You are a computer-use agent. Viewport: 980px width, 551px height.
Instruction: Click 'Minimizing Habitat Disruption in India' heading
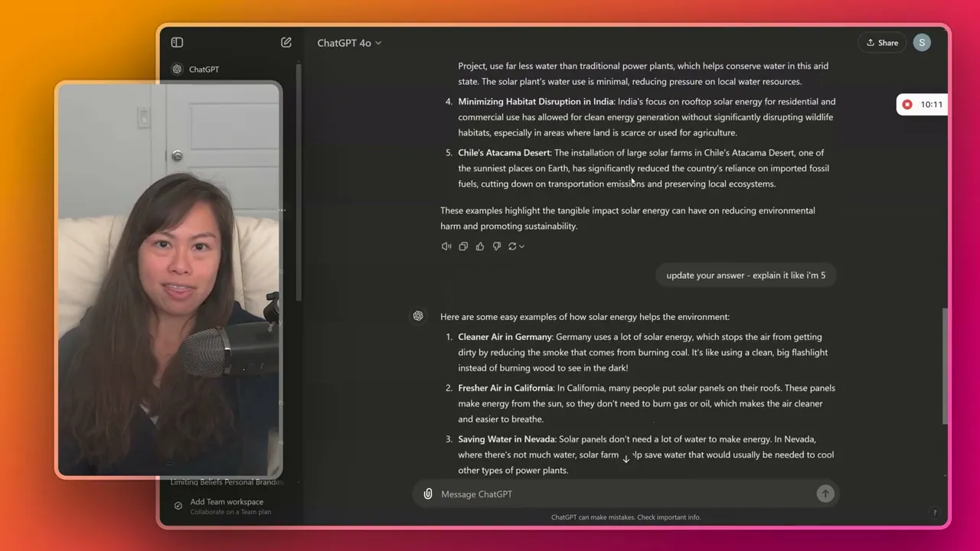point(536,102)
